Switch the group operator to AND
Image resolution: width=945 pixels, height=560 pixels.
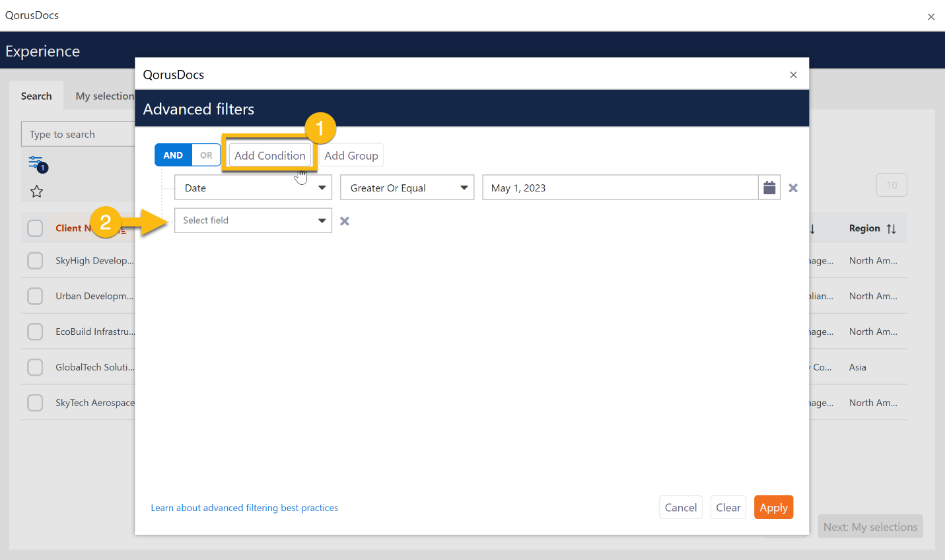point(173,155)
